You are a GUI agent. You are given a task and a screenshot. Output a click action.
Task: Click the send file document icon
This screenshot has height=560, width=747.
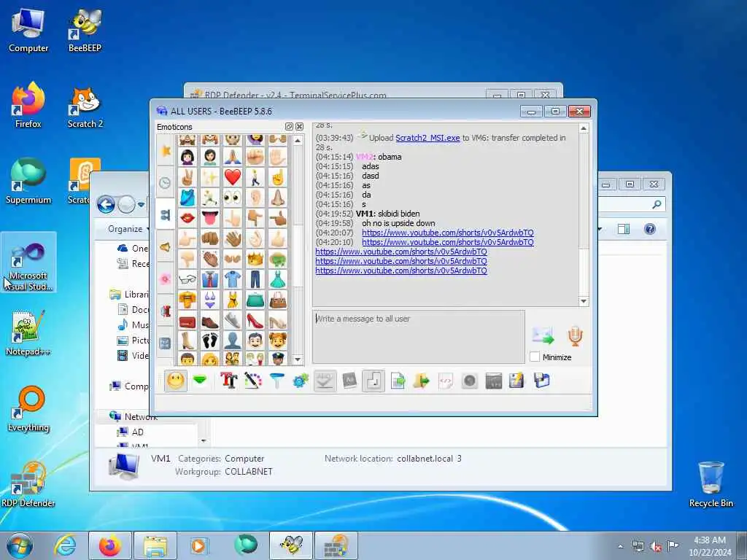pyautogui.click(x=398, y=381)
